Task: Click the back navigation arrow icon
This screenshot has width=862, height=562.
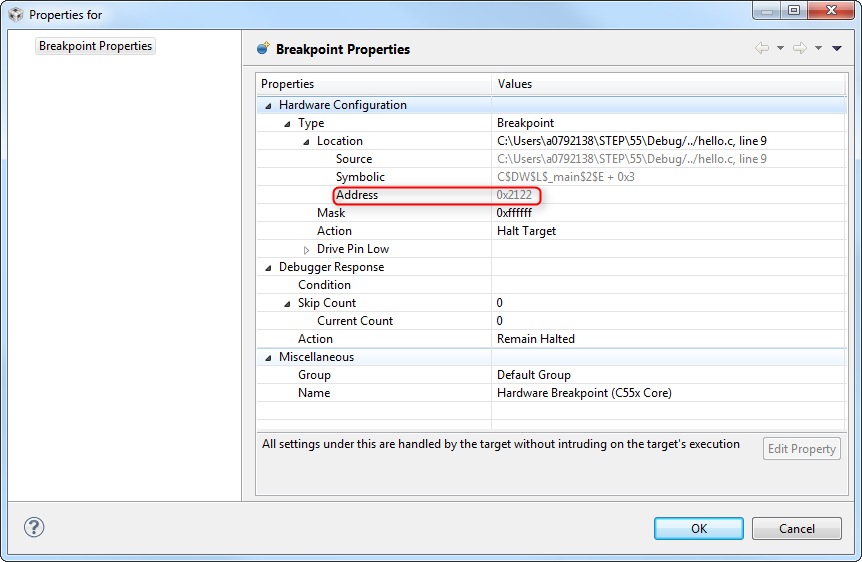Action: coord(762,48)
